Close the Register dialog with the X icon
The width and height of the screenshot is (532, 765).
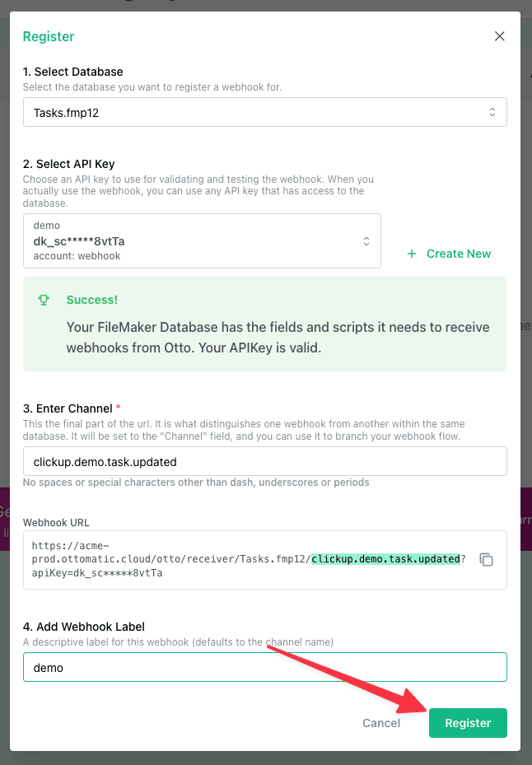tap(499, 36)
